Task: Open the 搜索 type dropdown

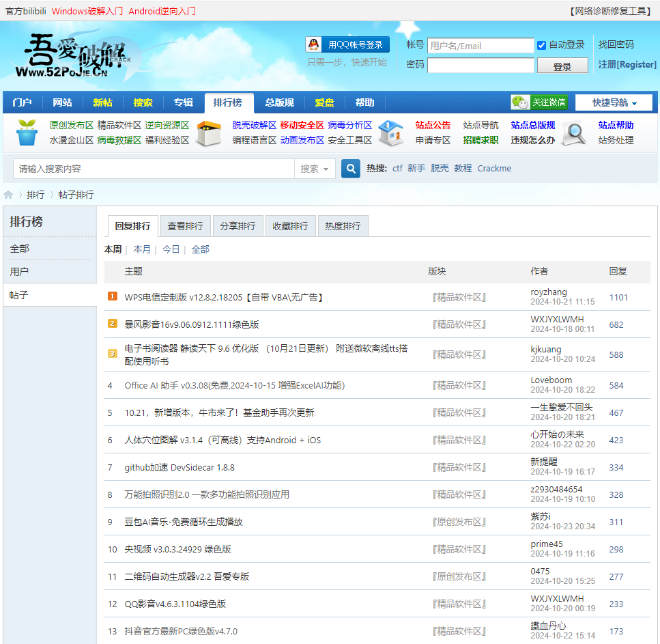Action: tap(314, 169)
